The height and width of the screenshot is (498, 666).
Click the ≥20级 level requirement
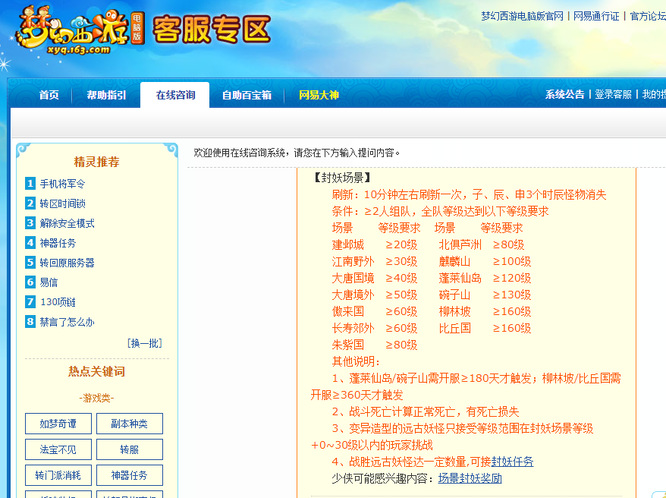tap(401, 245)
